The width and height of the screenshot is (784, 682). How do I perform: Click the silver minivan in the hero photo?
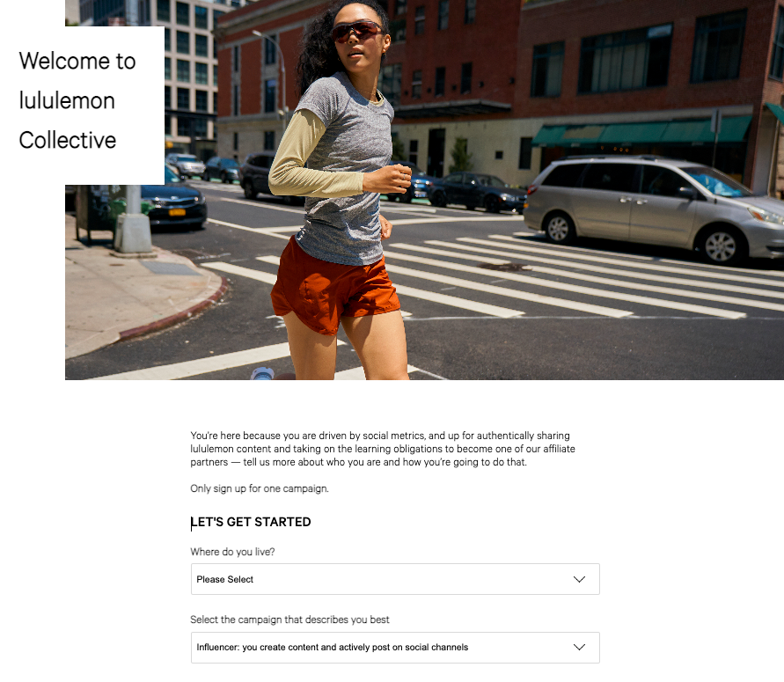click(x=655, y=209)
